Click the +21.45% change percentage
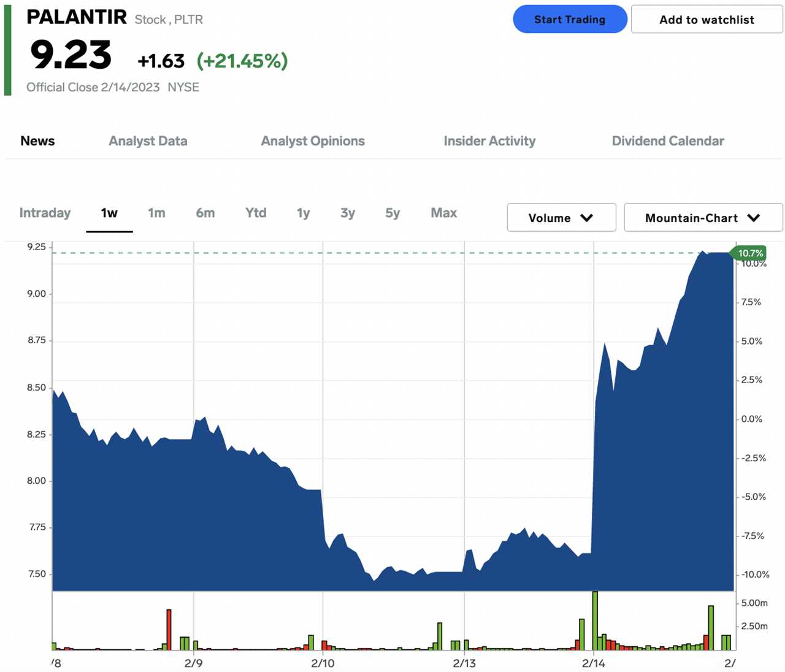Screen dimensions: 785x672 pyautogui.click(x=242, y=61)
